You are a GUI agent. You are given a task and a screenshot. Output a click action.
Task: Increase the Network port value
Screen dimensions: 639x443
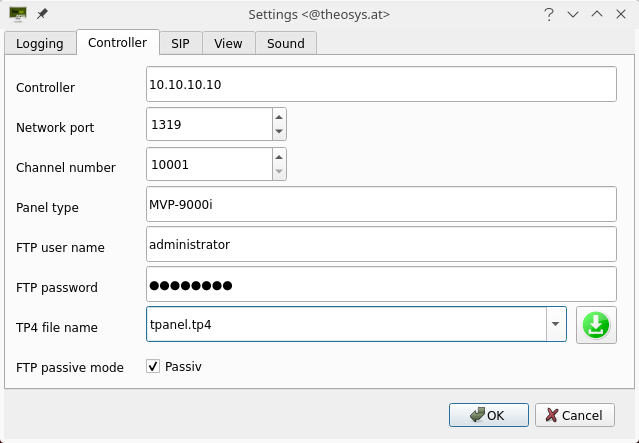click(x=279, y=117)
